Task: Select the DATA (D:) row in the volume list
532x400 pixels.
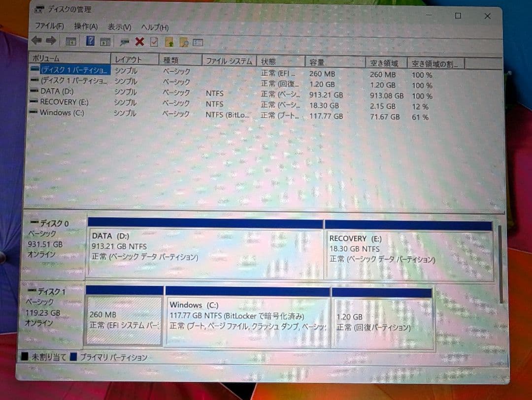Action: point(74,92)
